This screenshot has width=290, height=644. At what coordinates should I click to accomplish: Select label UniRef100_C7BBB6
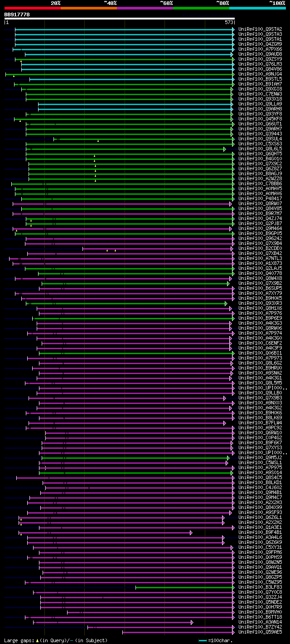[x=260, y=184]
